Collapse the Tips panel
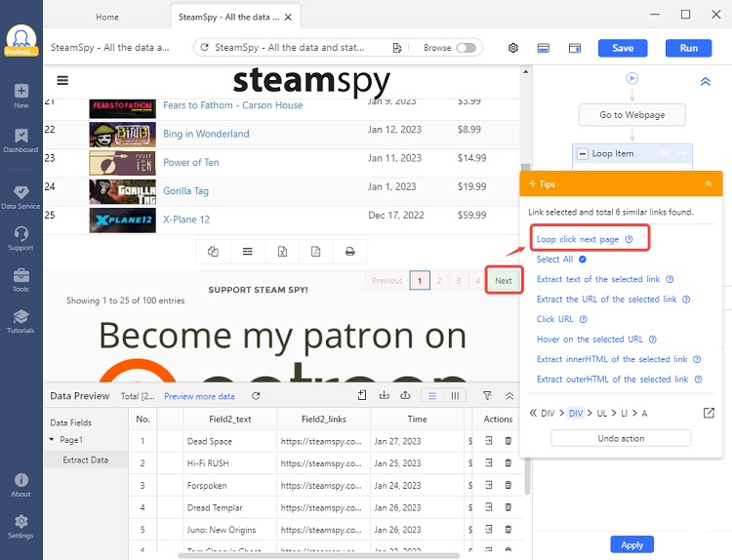732x560 pixels. click(709, 183)
